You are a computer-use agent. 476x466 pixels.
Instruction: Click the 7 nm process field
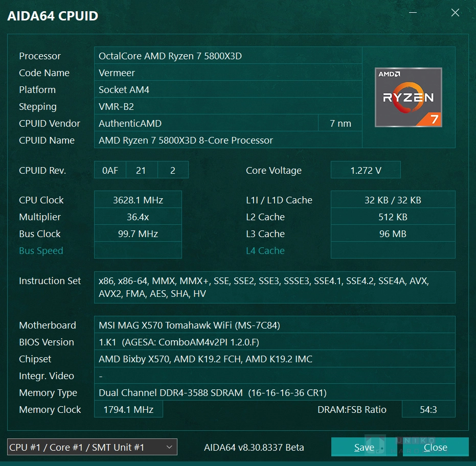pos(341,123)
